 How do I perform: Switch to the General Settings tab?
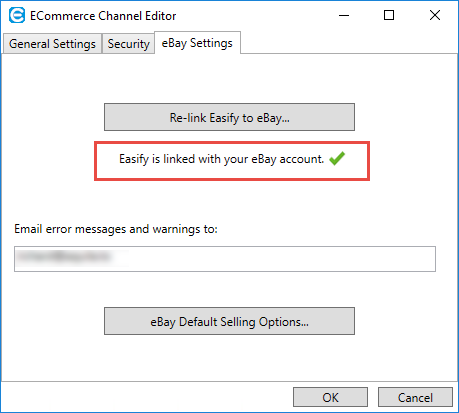click(52, 44)
